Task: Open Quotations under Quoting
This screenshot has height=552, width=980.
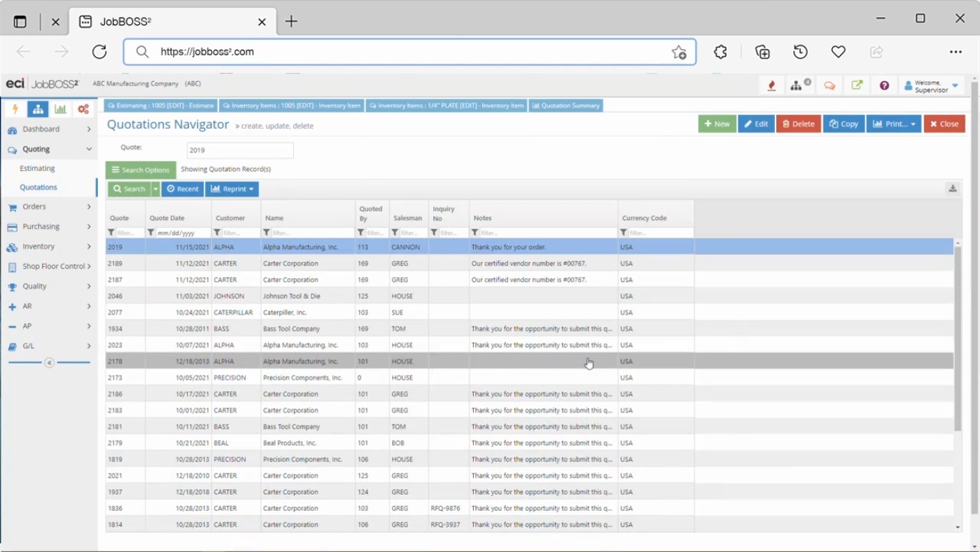Action: [x=38, y=187]
